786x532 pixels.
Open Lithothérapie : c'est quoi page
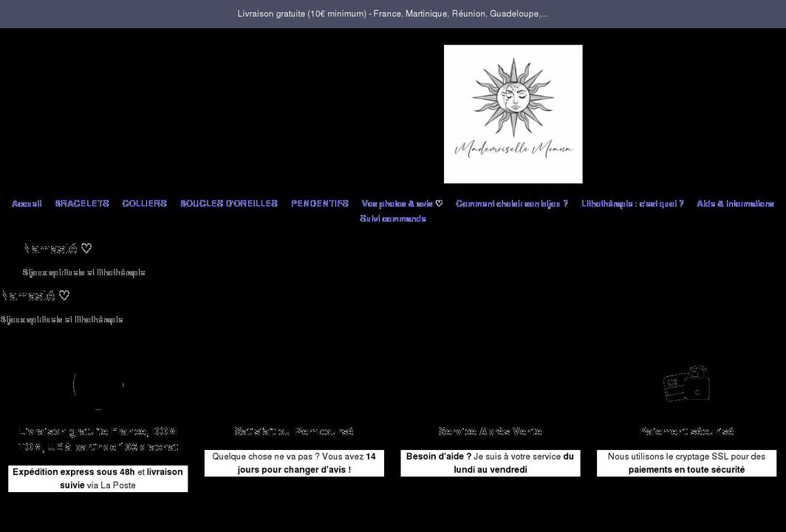[632, 204]
